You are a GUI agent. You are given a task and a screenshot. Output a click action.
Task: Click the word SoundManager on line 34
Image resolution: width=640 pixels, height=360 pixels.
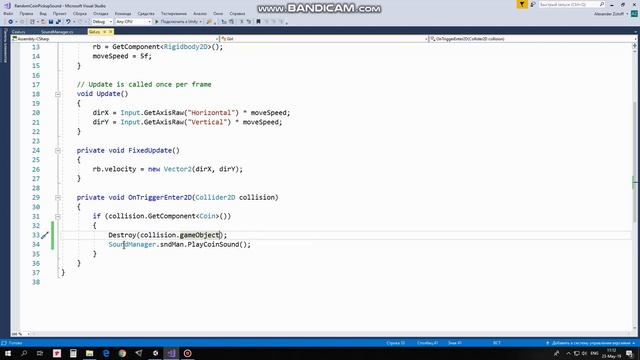pos(132,244)
